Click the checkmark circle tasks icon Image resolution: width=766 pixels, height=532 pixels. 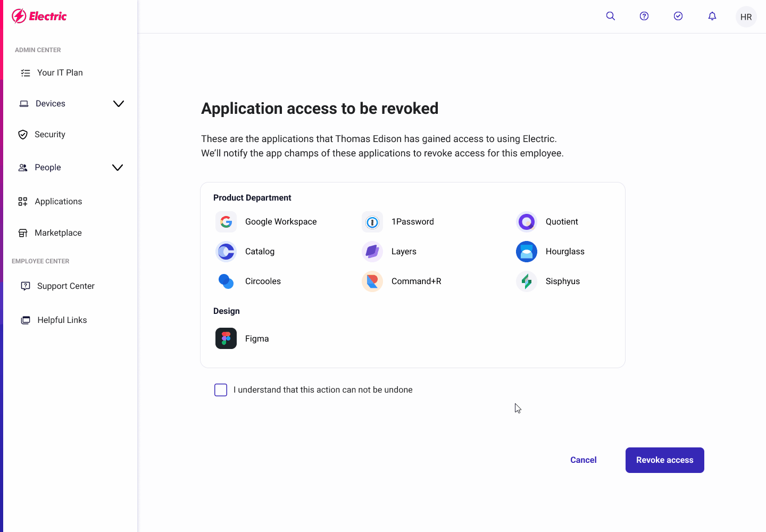tap(678, 16)
